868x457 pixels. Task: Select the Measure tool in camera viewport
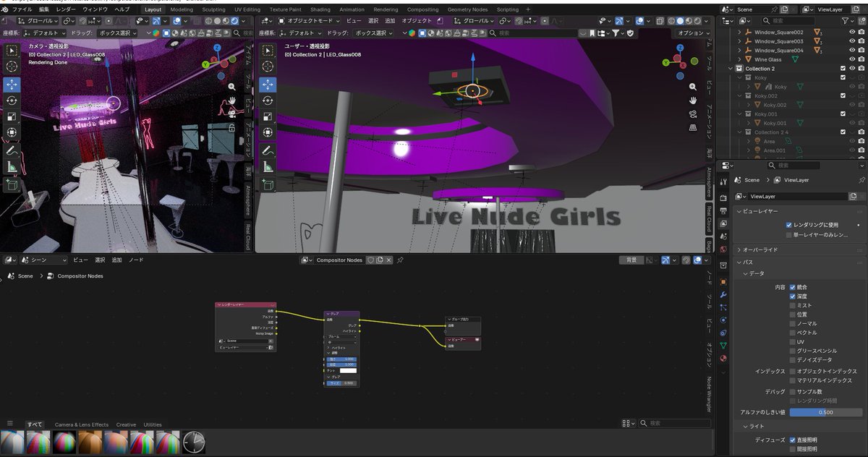[12, 167]
